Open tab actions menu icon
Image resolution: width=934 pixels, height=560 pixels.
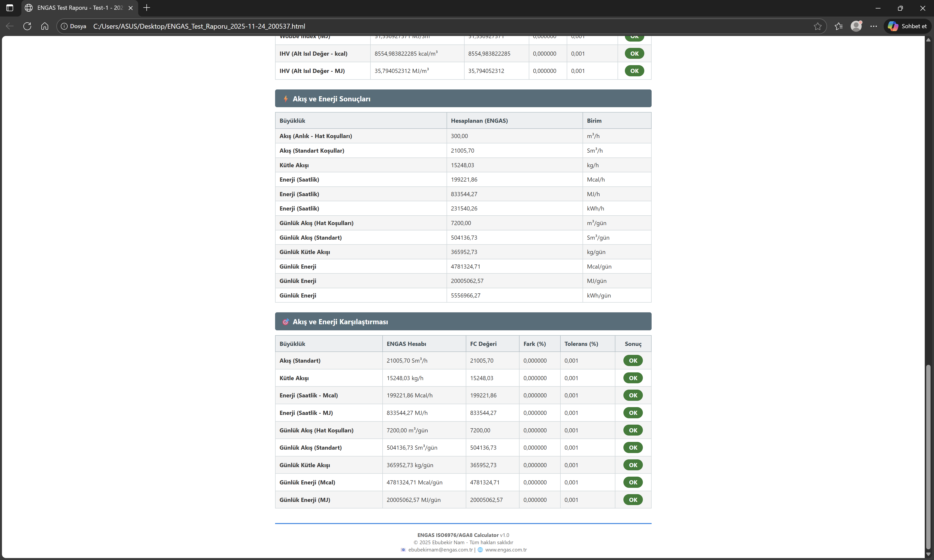coord(10,8)
